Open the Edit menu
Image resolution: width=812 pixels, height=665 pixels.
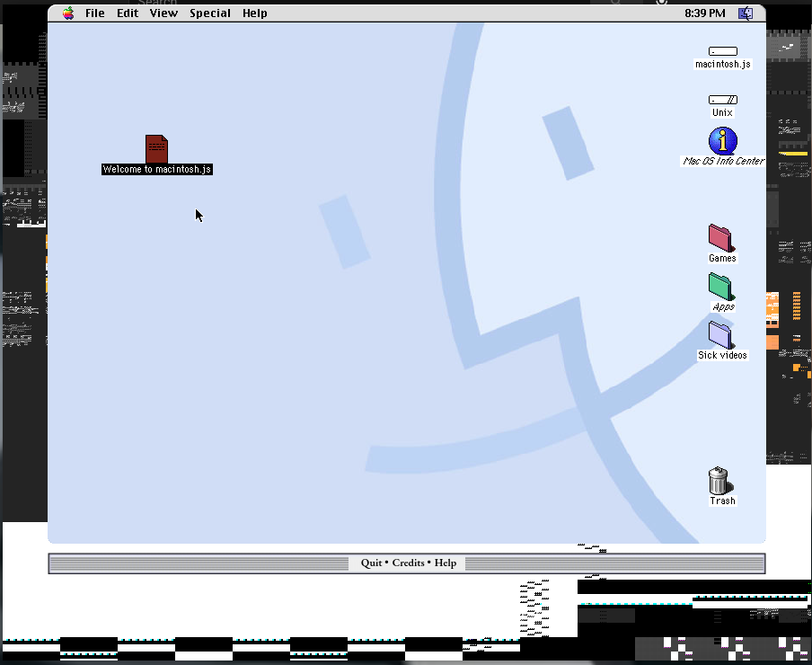click(128, 13)
